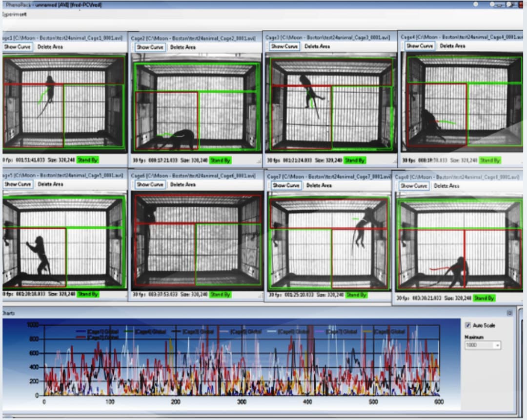527x420 pixels.
Task: Open the Experiment menu
Action: (x=15, y=14)
